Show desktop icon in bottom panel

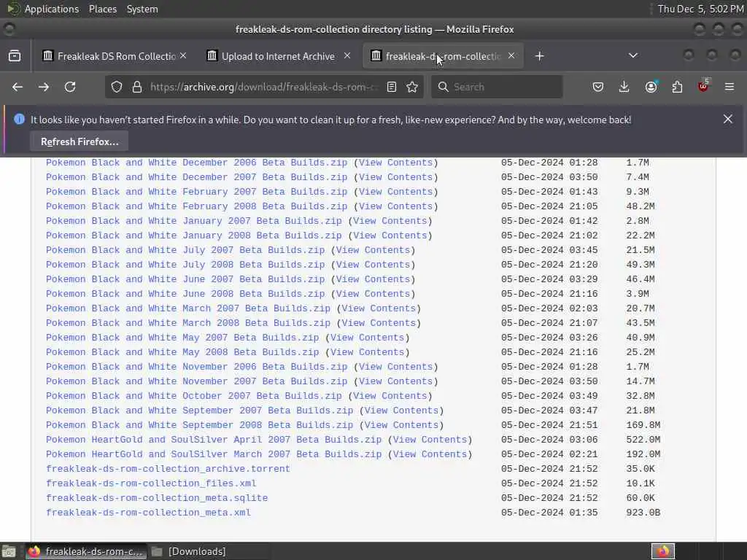9,551
